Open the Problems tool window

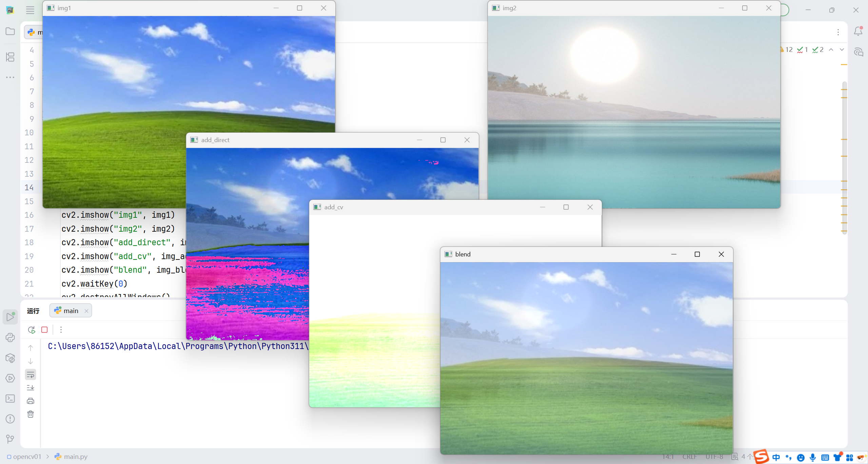pos(10,419)
